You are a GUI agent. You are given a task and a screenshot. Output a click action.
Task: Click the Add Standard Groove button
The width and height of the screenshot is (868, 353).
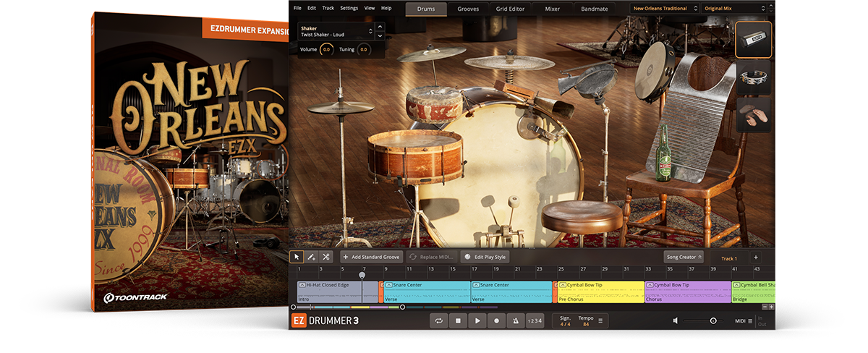(x=371, y=257)
